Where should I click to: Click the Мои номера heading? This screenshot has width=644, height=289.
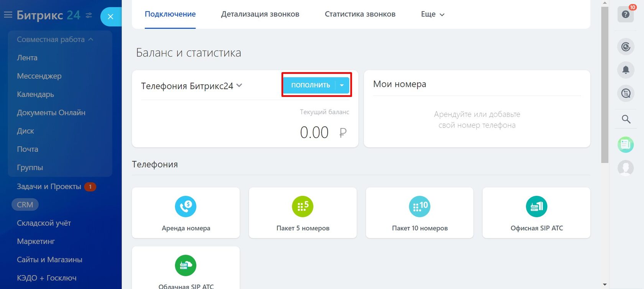(399, 84)
